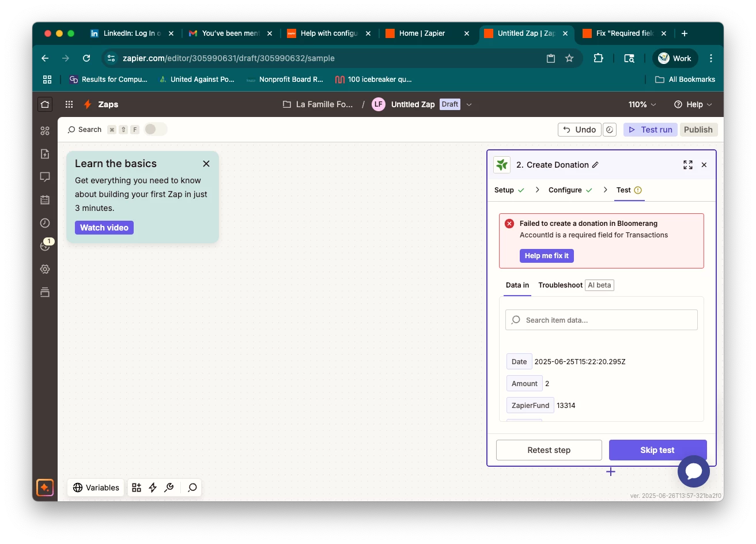Open the orange AI copilot icon
756x544 pixels.
click(x=45, y=488)
